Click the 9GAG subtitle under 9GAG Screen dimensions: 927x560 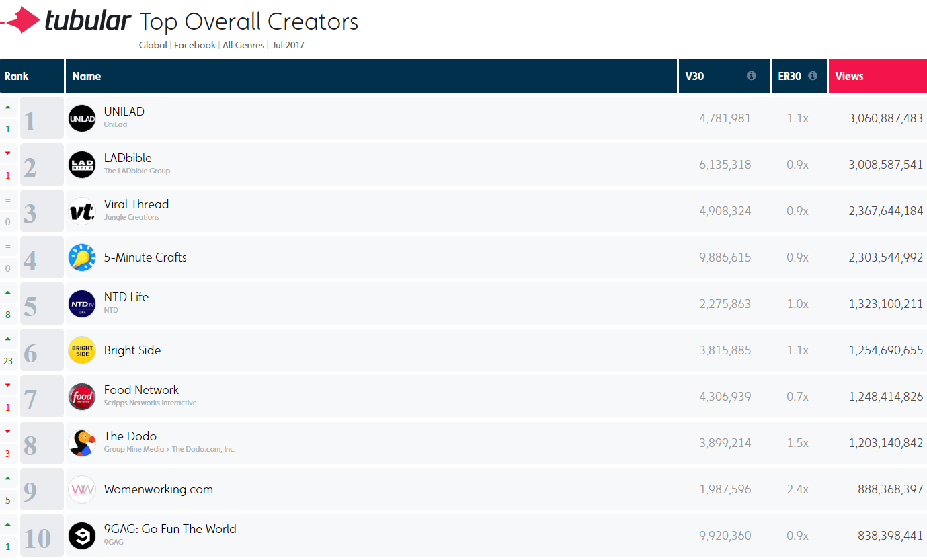[x=114, y=542]
